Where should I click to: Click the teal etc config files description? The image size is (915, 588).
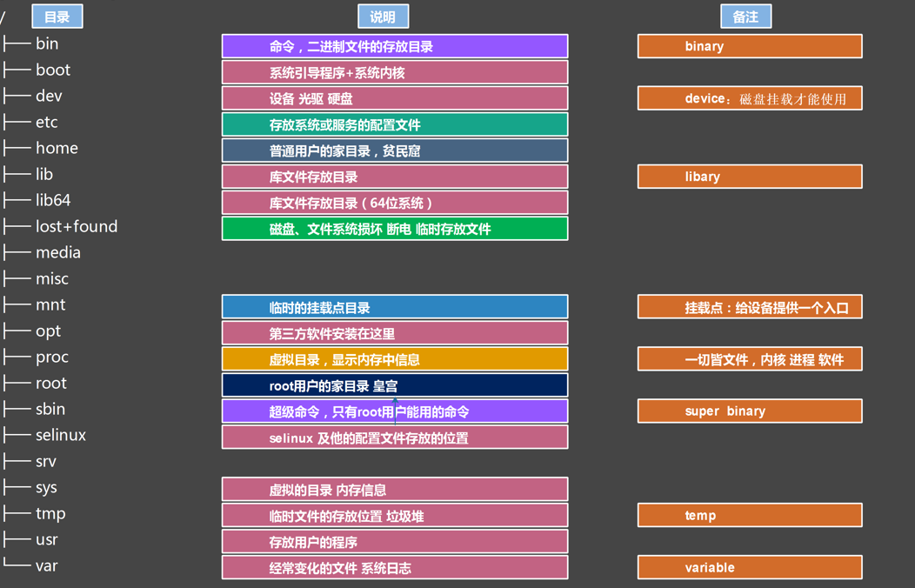395,124
